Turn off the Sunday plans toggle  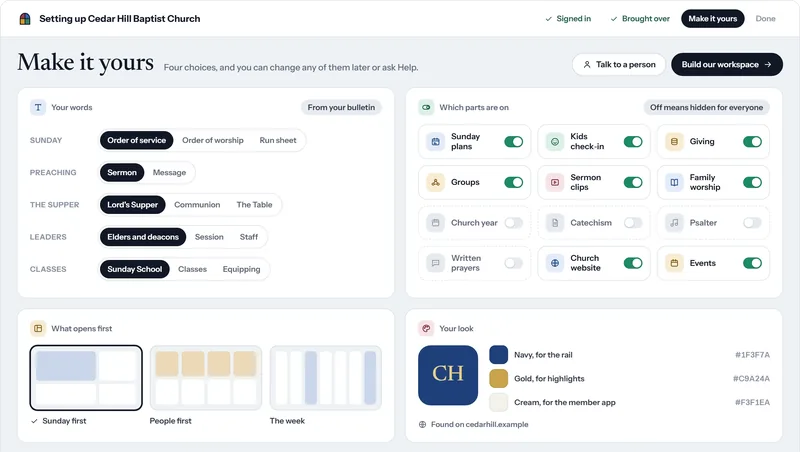point(514,142)
